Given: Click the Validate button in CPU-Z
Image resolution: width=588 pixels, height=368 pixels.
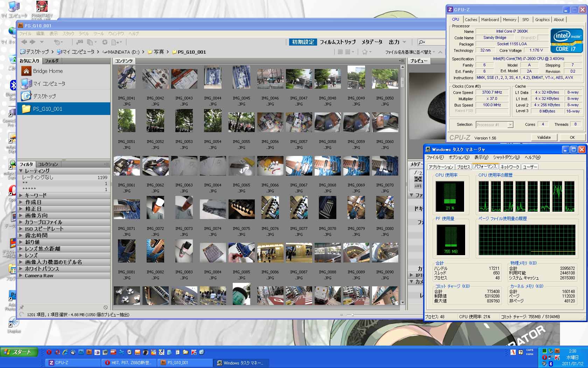Looking at the screenshot, I should point(544,137).
